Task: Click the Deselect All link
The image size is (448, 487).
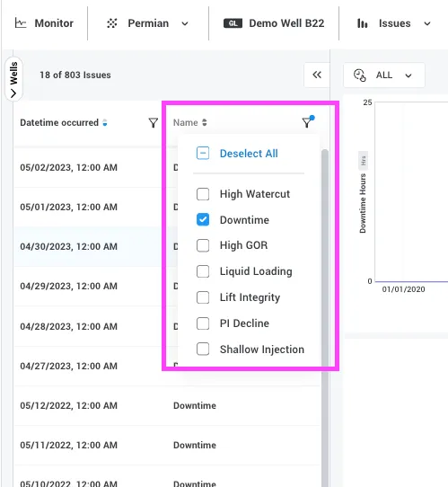Action: pos(249,154)
